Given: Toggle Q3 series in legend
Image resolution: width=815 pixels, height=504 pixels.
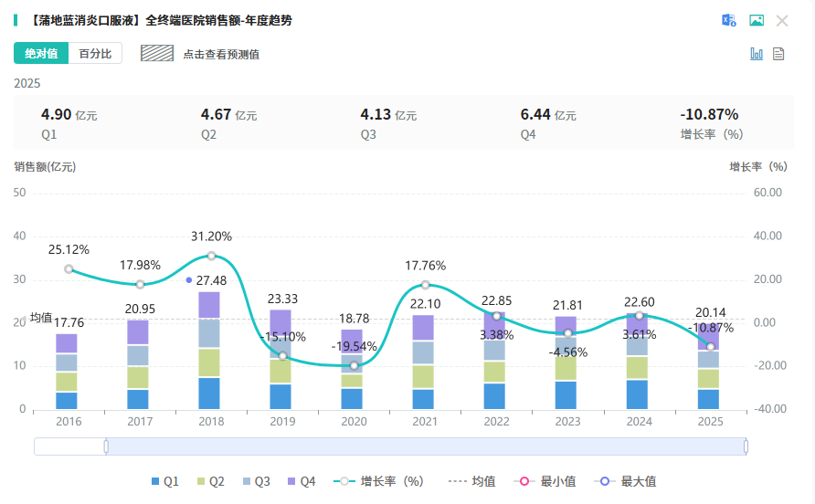Looking at the screenshot, I should click(x=256, y=482).
